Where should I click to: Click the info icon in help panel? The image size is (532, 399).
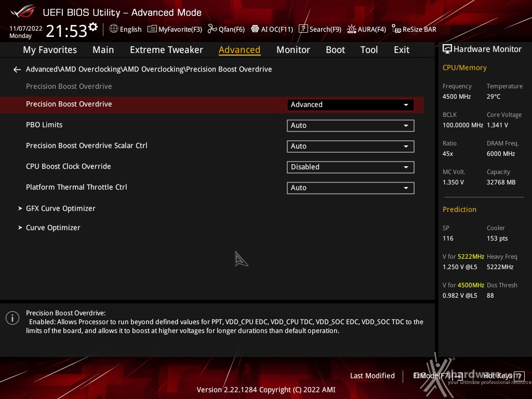(12, 318)
